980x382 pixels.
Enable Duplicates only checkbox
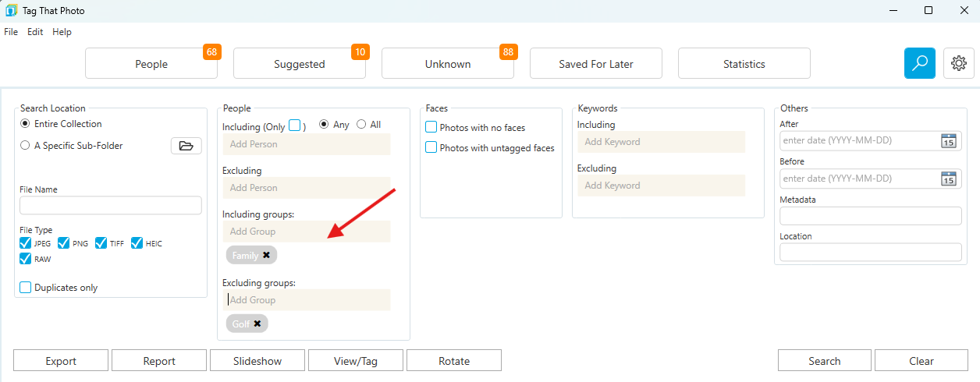point(26,288)
